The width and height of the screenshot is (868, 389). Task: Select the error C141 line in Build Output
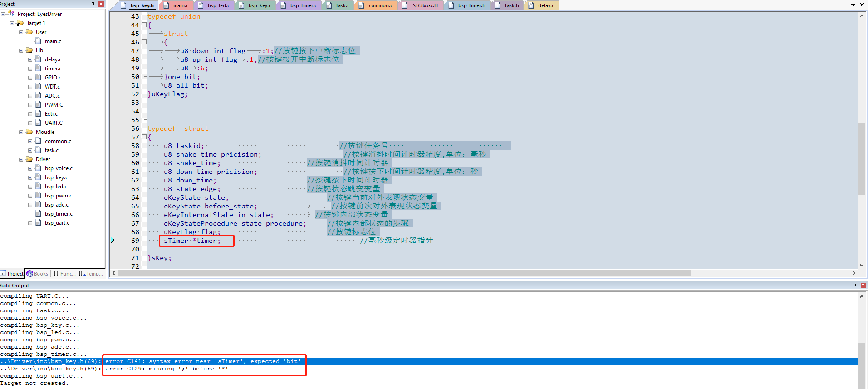click(429, 361)
